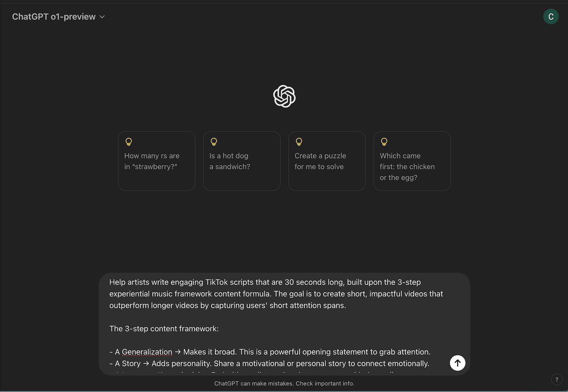The height and width of the screenshot is (392, 568).
Task: Send the message with the up-arrow button
Action: click(458, 363)
